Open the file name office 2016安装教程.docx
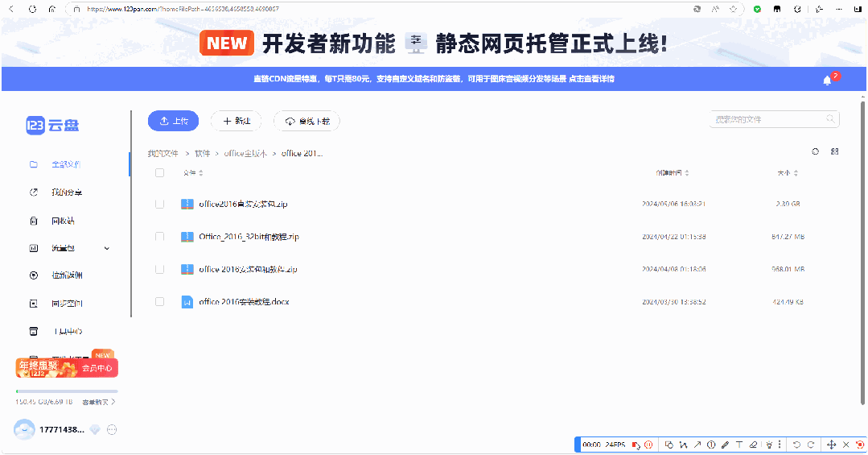Image resolution: width=868 pixels, height=455 pixels. click(x=244, y=302)
